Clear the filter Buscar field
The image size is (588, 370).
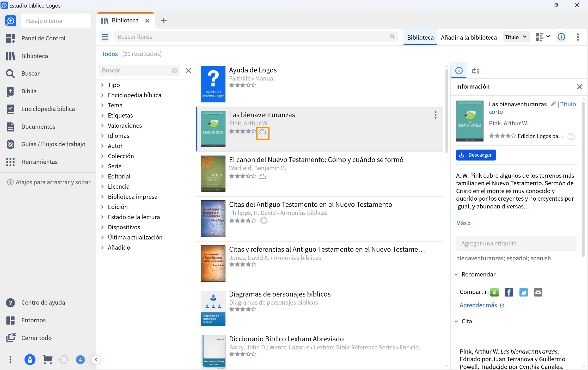tap(175, 70)
